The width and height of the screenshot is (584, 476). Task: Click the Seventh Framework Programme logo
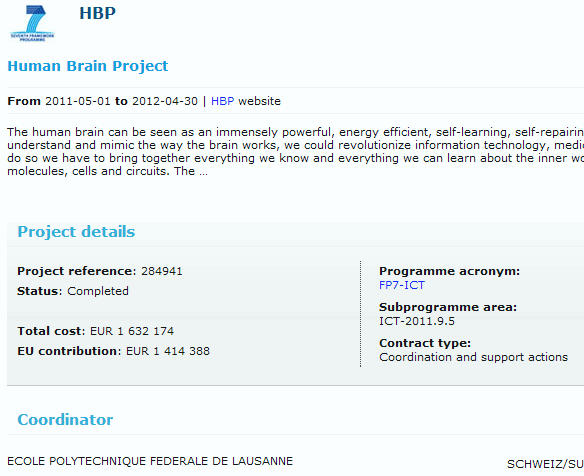coord(32,23)
